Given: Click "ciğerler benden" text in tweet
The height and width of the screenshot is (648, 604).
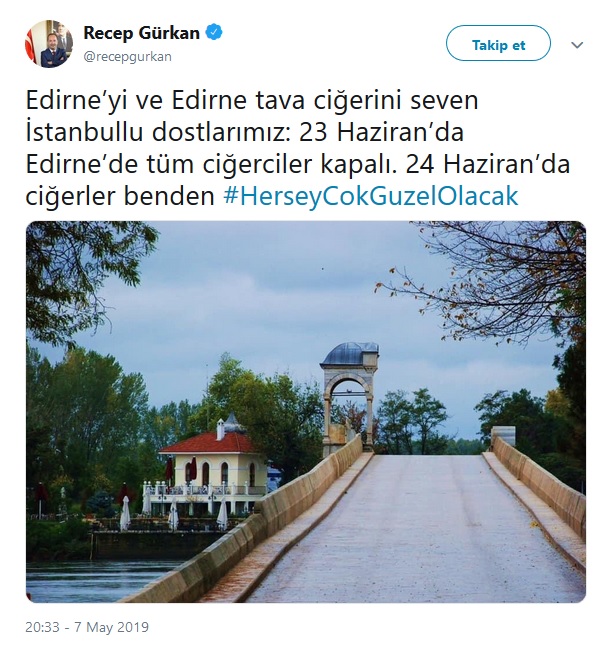Looking at the screenshot, I should pyautogui.click(x=120, y=196).
